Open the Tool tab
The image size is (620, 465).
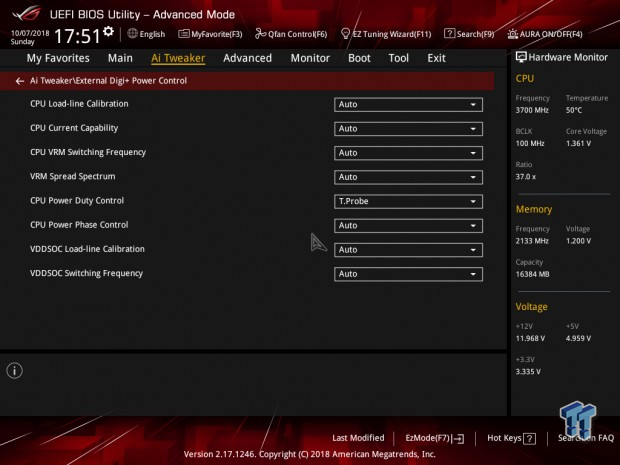tap(399, 58)
